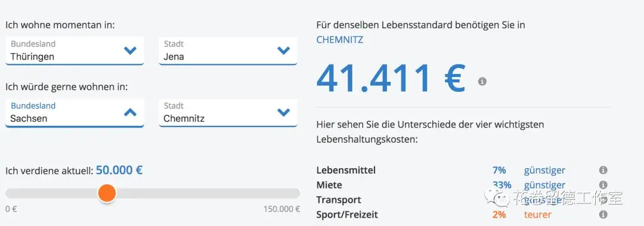
Task: Expand current Bundesland dropdown Thüringen
Action: click(75, 51)
